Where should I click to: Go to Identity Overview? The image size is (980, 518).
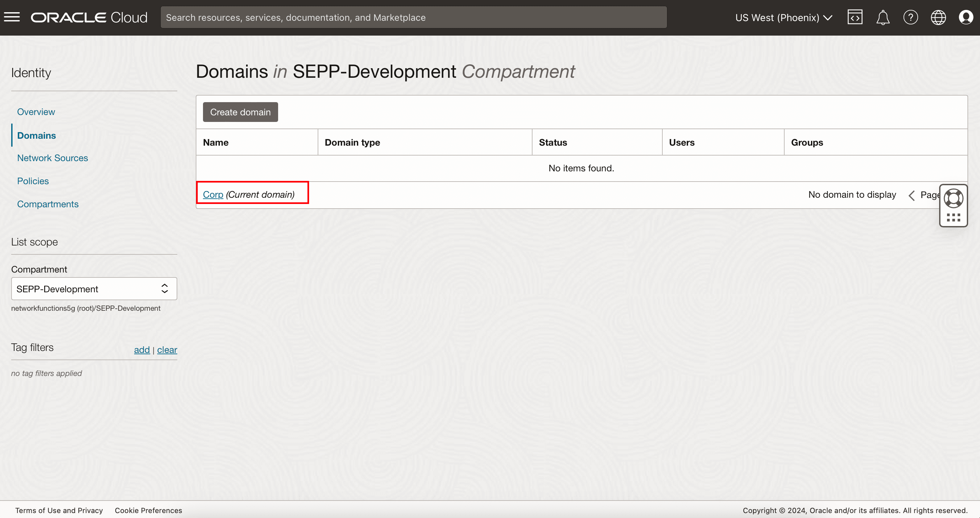click(36, 112)
